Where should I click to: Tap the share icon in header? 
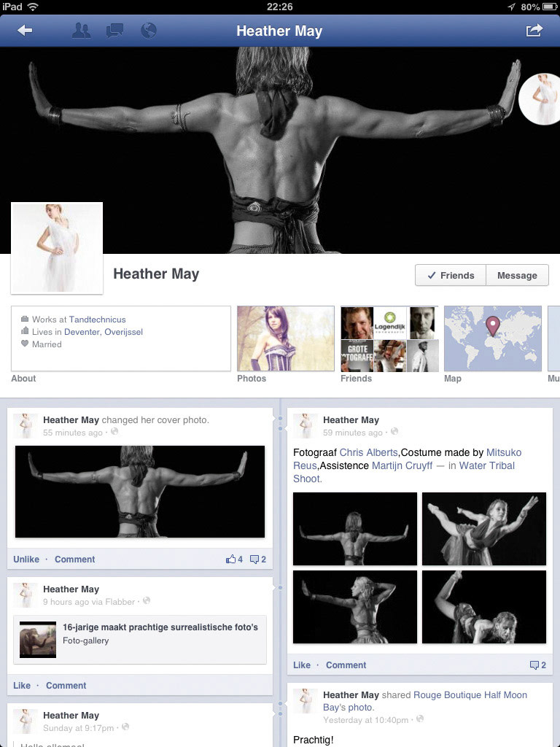point(534,31)
